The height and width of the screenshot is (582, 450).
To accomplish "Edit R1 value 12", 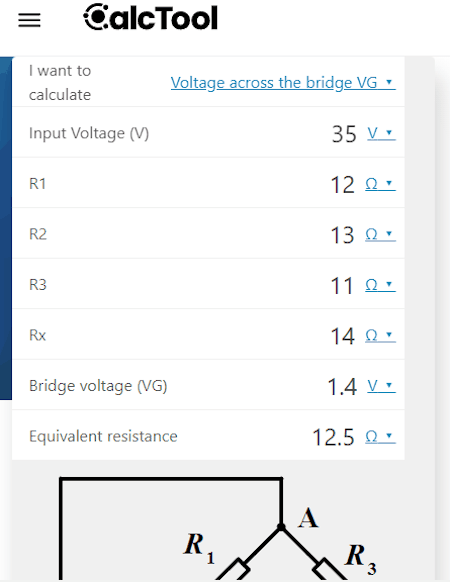I will coord(342,184).
